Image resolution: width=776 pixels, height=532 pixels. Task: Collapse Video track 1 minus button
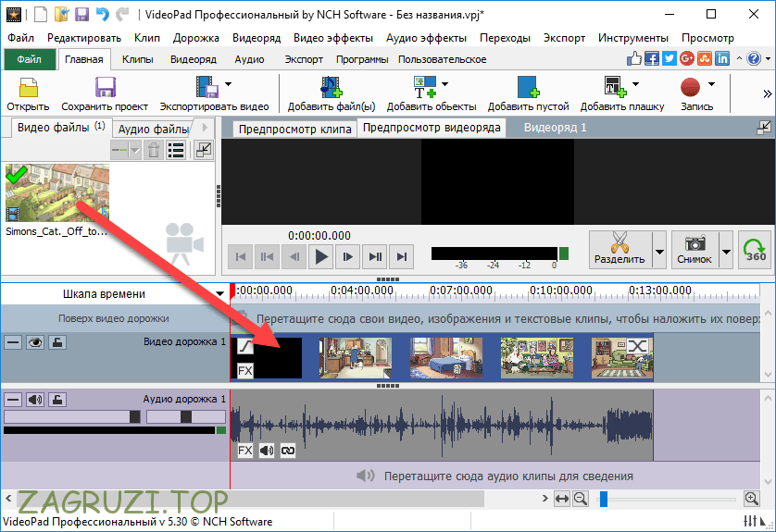[13, 342]
